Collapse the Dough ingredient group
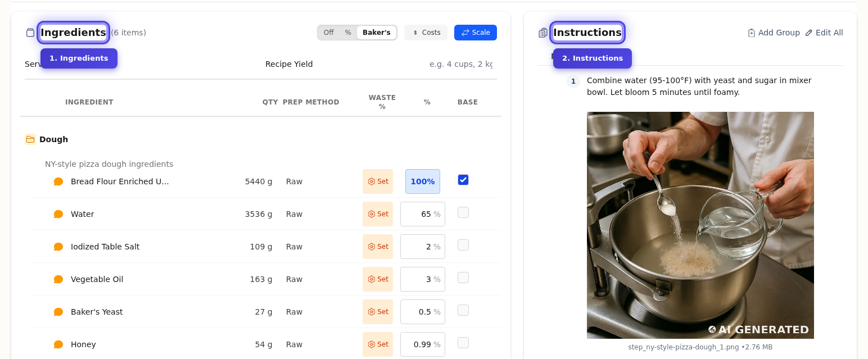Image resolution: width=868 pixels, height=359 pixels. (53, 139)
